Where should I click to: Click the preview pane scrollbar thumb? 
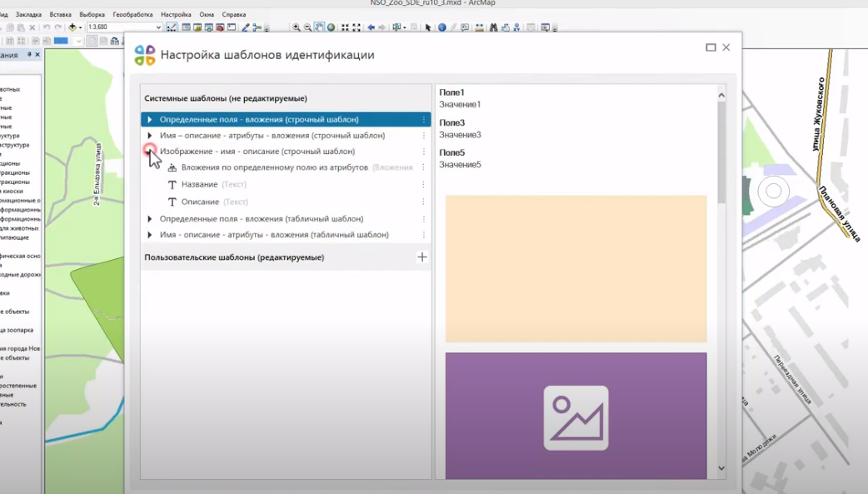pyautogui.click(x=721, y=152)
